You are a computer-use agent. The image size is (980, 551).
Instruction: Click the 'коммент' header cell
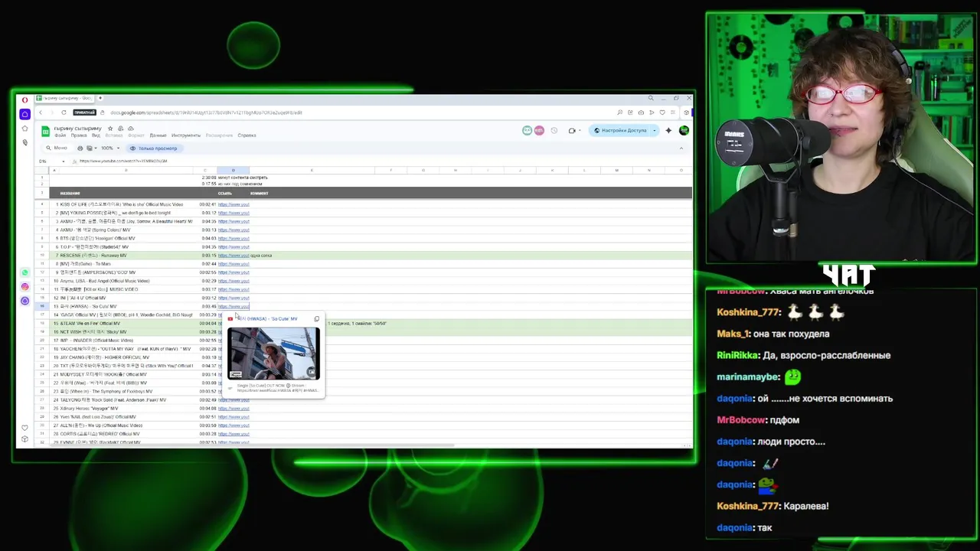(x=311, y=193)
